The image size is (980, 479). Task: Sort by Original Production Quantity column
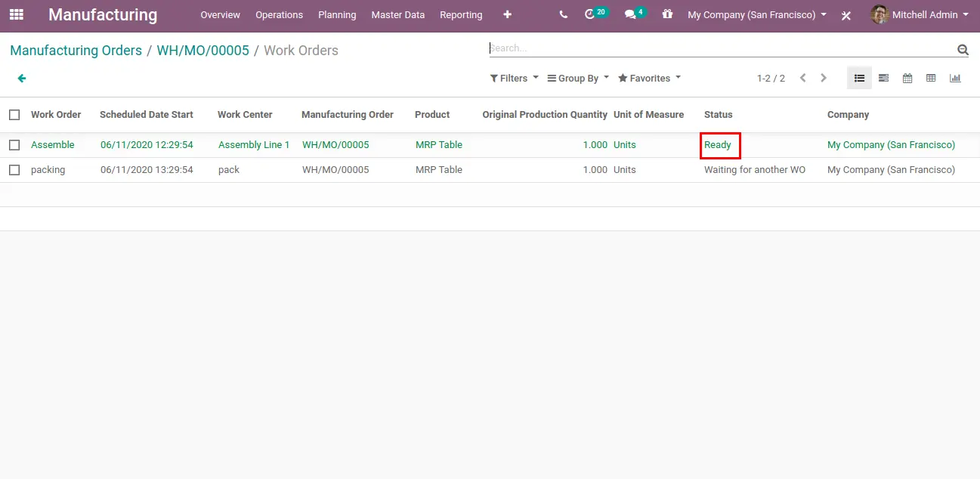click(x=545, y=115)
